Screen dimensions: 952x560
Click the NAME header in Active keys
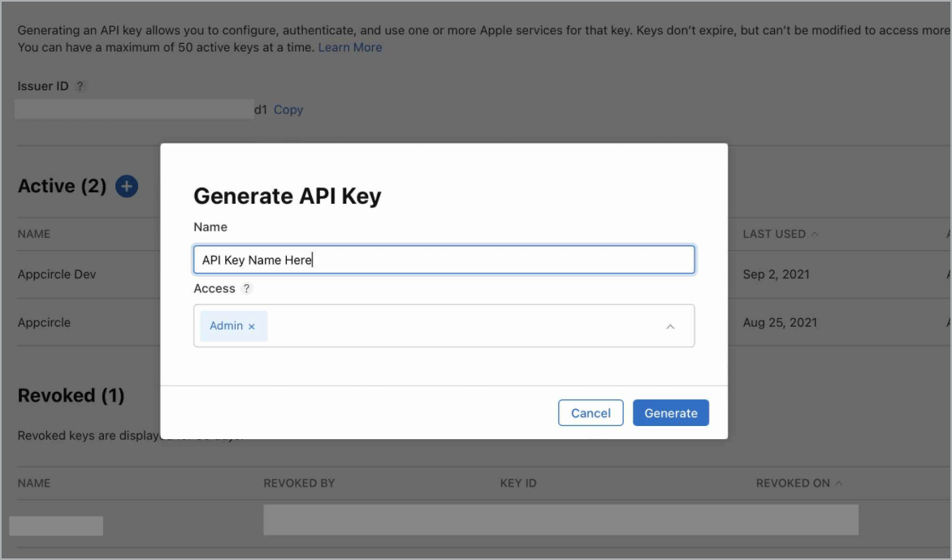(34, 234)
